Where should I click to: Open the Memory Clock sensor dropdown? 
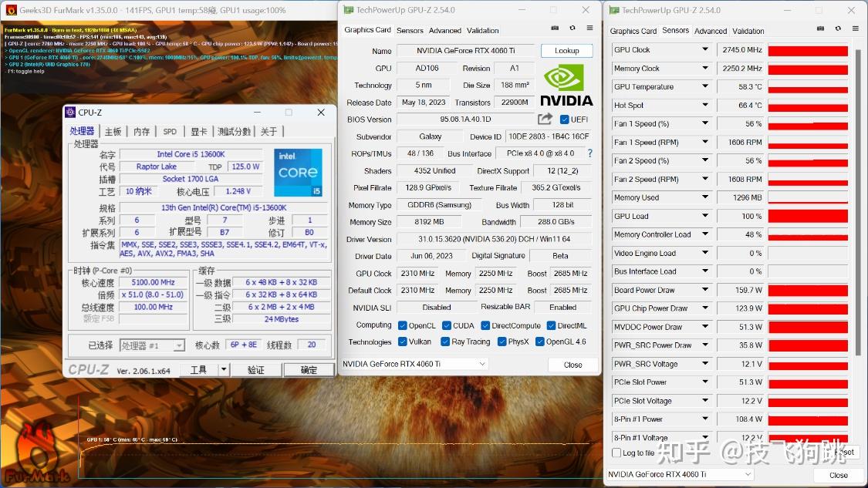pyautogui.click(x=704, y=68)
